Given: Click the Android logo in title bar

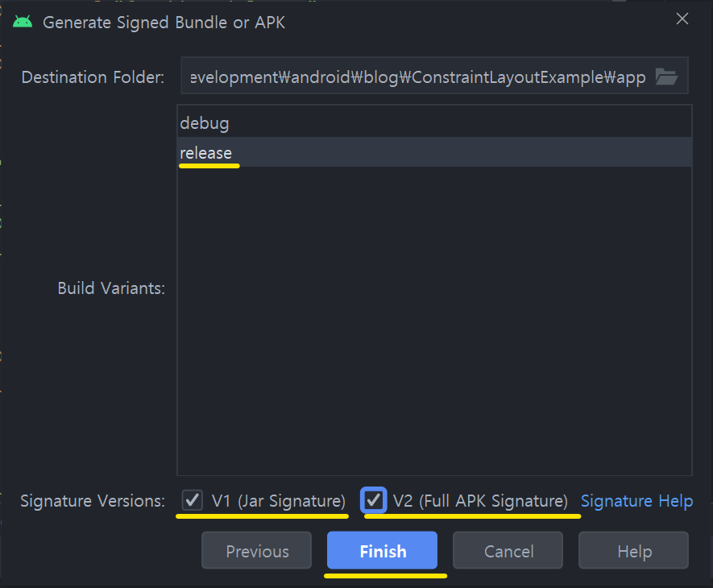Looking at the screenshot, I should 23,22.
